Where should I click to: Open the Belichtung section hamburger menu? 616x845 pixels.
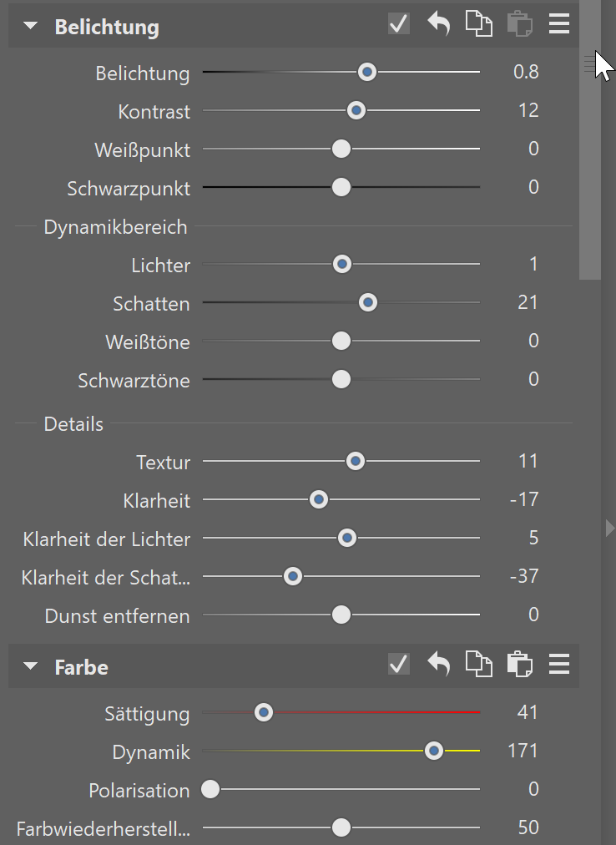(x=559, y=24)
